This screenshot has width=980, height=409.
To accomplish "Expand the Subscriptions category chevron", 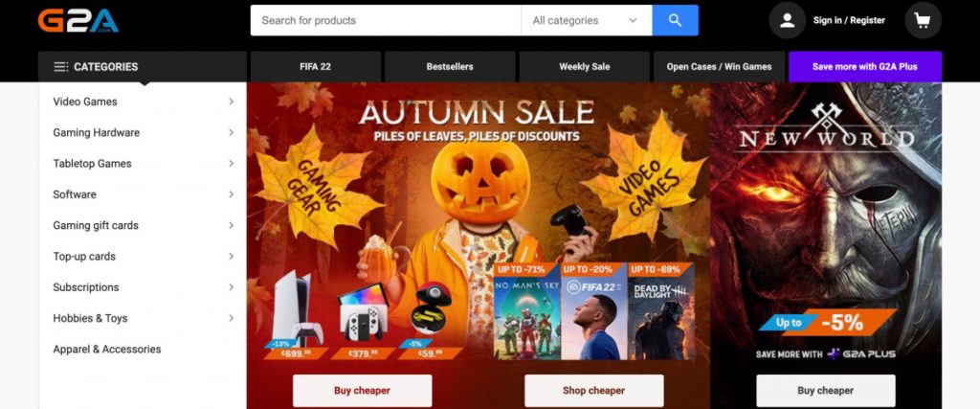I will click(231, 287).
